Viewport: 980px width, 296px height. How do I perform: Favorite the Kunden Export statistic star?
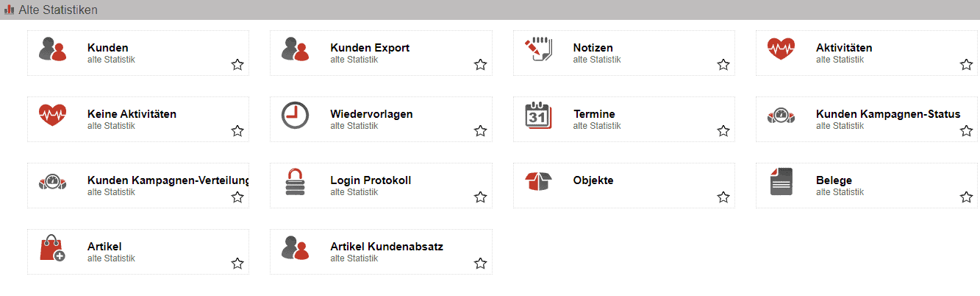click(480, 65)
